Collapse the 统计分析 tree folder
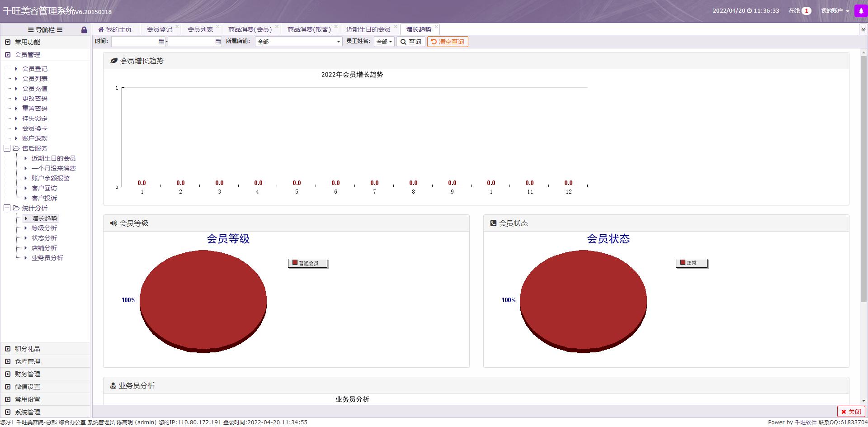The width and height of the screenshot is (868, 427). tap(7, 208)
